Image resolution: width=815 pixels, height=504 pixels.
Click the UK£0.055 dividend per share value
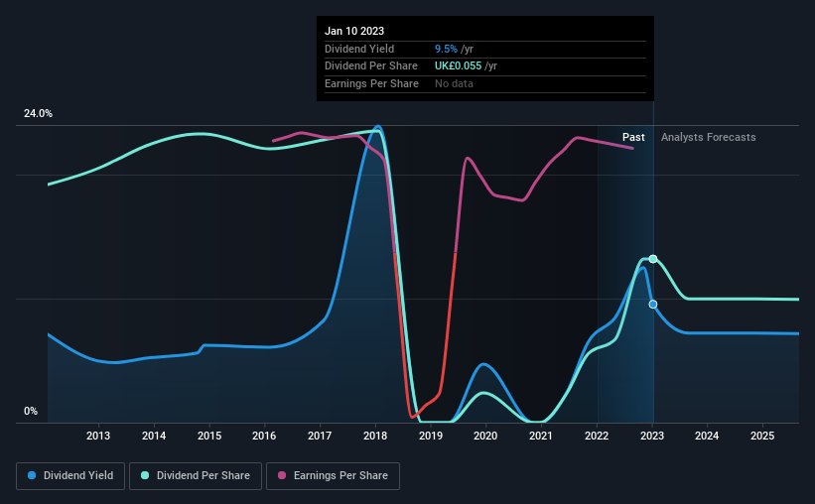(458, 66)
